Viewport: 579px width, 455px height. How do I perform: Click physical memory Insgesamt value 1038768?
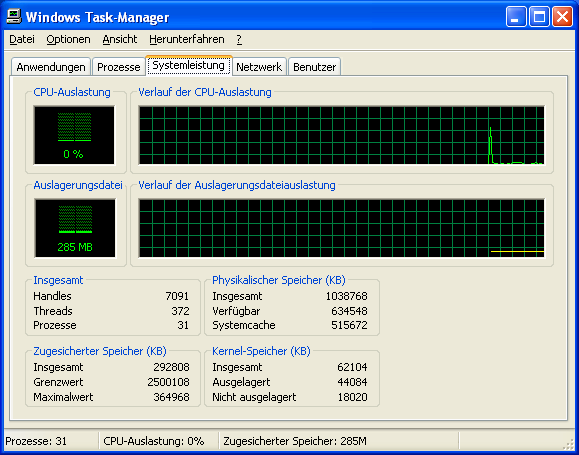click(x=346, y=296)
